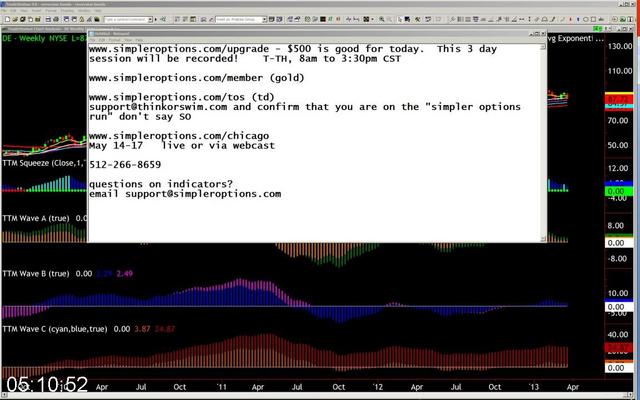The height and width of the screenshot is (400, 640).
Task: Open the Notepad Help menu
Action: 139,40
